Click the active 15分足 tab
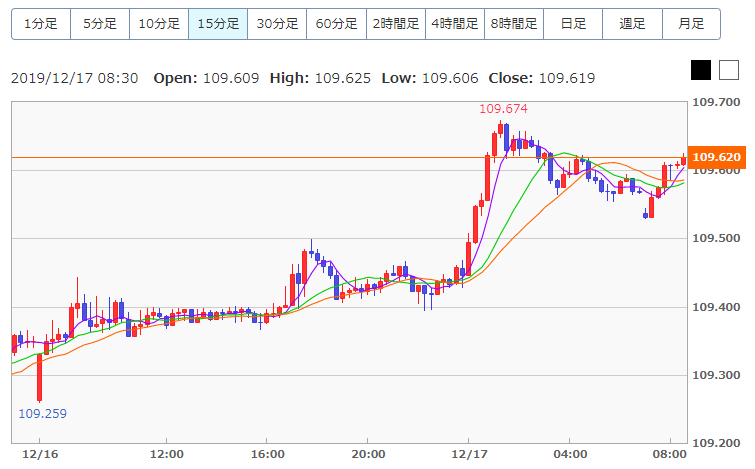 [x=218, y=24]
